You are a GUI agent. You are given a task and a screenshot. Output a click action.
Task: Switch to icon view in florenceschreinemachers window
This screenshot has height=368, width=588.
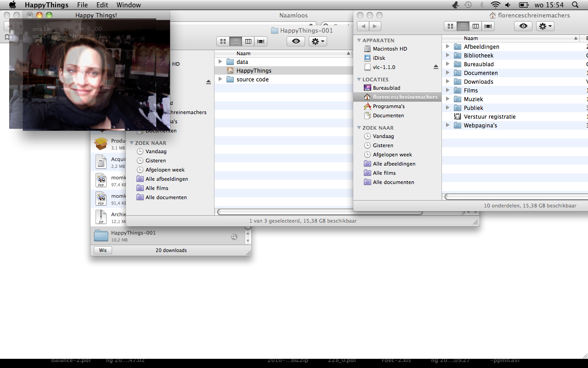point(450,26)
